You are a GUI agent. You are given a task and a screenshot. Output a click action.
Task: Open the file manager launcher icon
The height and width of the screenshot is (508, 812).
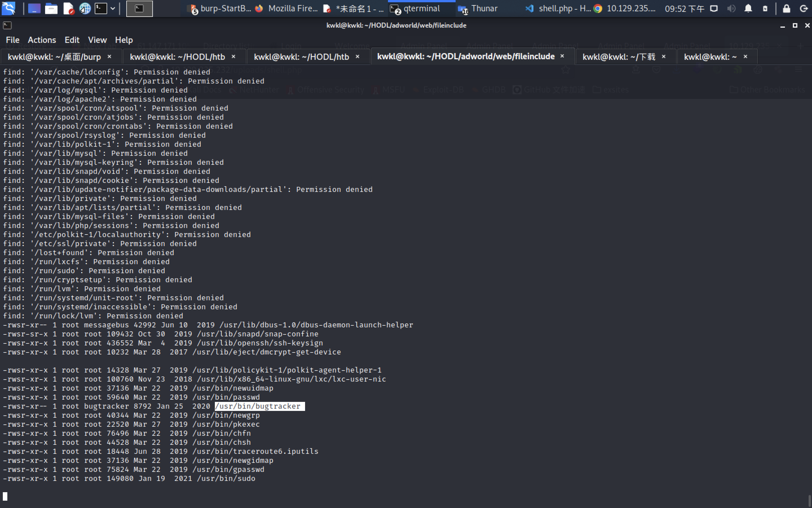coord(51,8)
